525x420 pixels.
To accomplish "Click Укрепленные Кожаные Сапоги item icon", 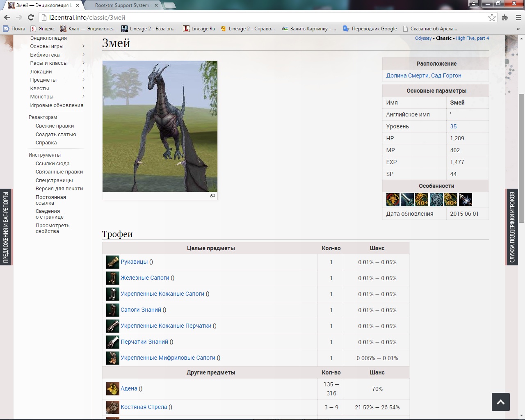I will (112, 294).
